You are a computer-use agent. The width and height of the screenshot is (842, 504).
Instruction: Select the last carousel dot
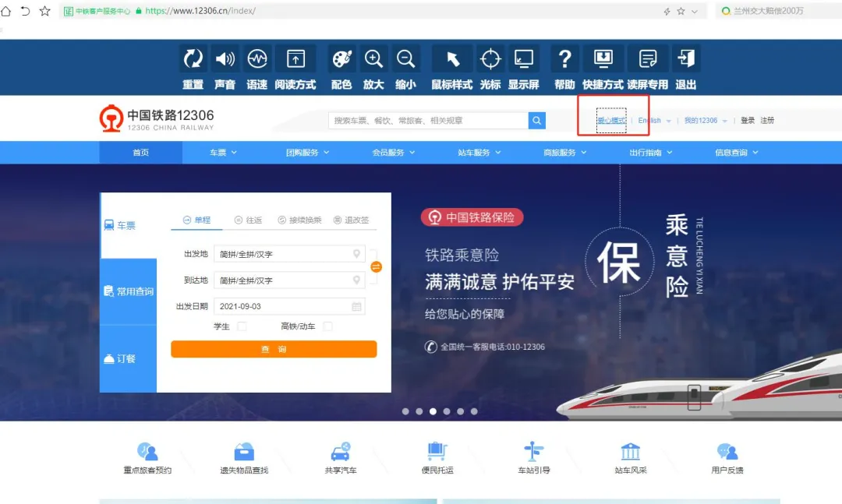[474, 411]
